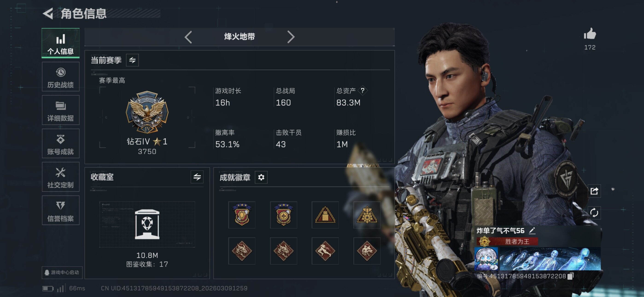Like the profile with thumbs-up icon
The width and height of the screenshot is (644, 297).
[x=590, y=34]
